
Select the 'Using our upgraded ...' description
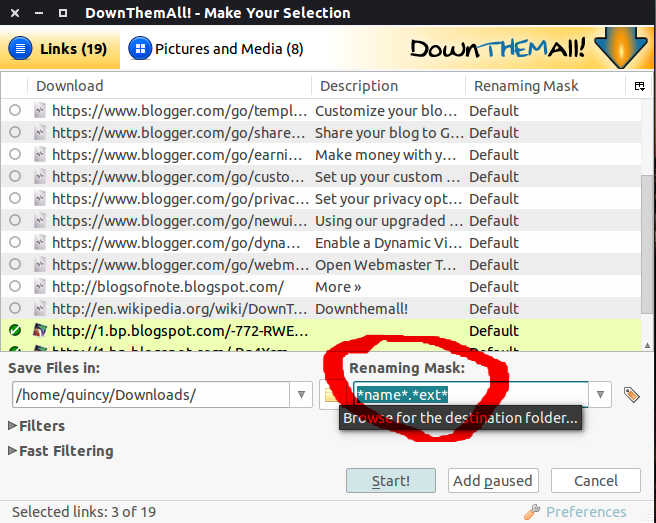[x=389, y=221]
